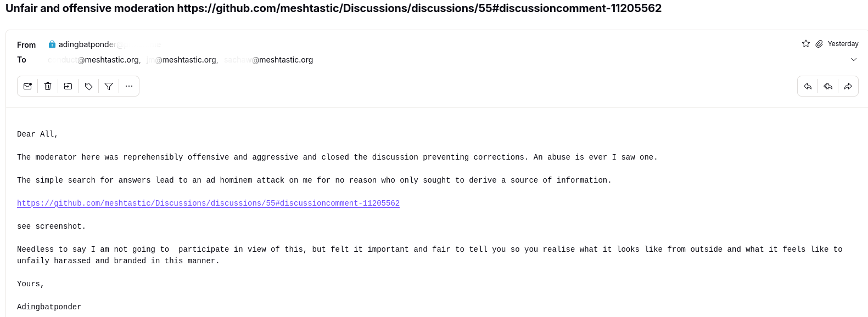Screen dimensions: 868x317
Task: Select the jm@meshtastic.org recipient
Action: [x=182, y=60]
